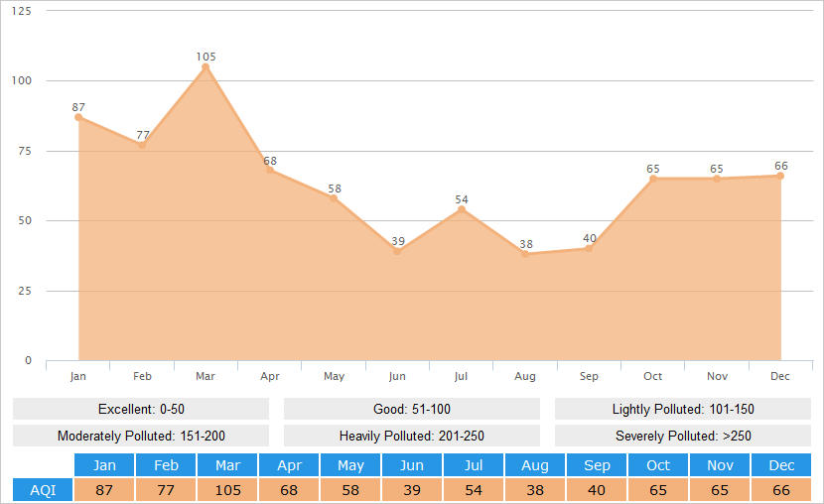
Task: Click the February data point at 77
Action: coord(142,145)
